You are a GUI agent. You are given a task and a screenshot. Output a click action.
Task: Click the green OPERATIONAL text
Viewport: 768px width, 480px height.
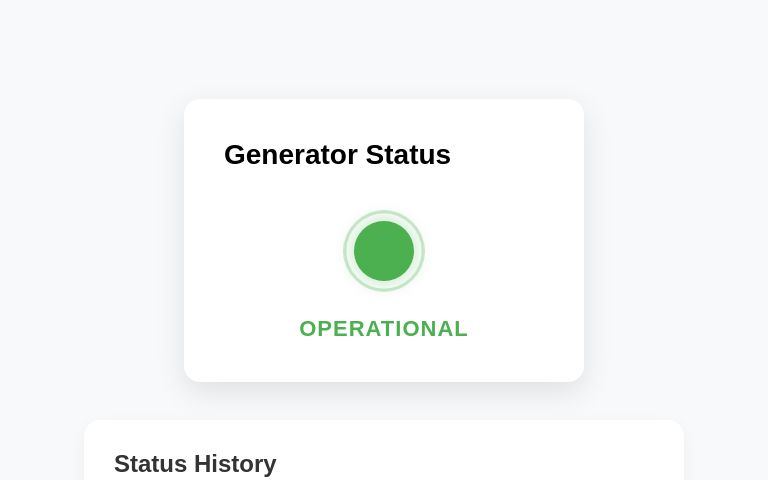click(384, 329)
